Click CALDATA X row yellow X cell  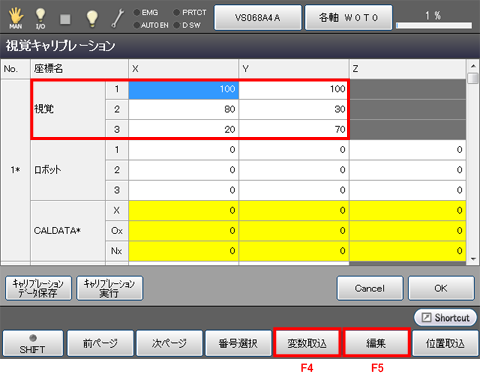point(184,211)
